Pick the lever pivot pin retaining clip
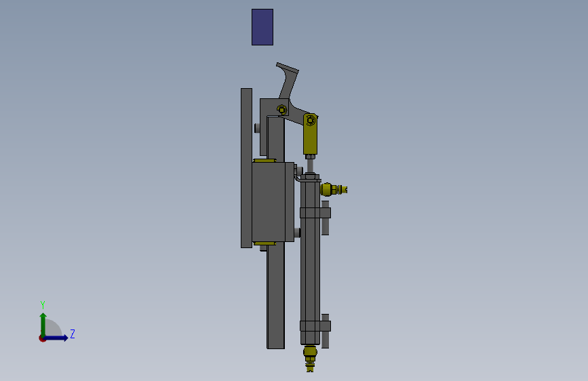Viewport: 588px width, 381px height. click(282, 110)
